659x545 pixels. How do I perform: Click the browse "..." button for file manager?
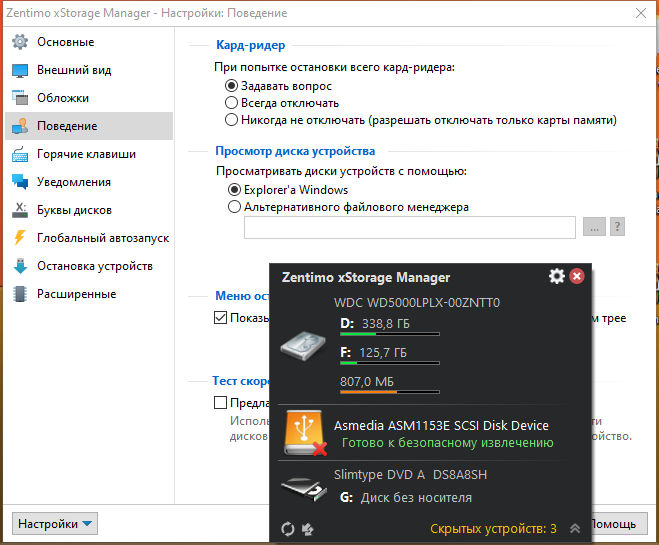(594, 227)
